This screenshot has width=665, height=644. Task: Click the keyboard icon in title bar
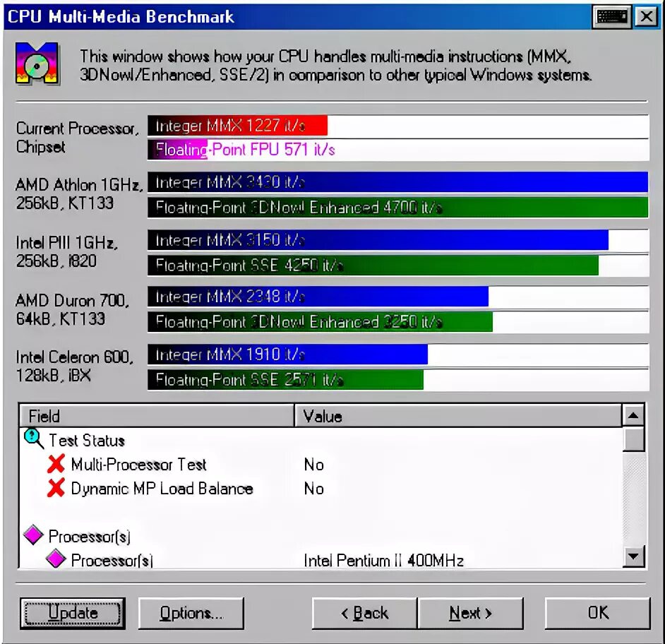611,17
